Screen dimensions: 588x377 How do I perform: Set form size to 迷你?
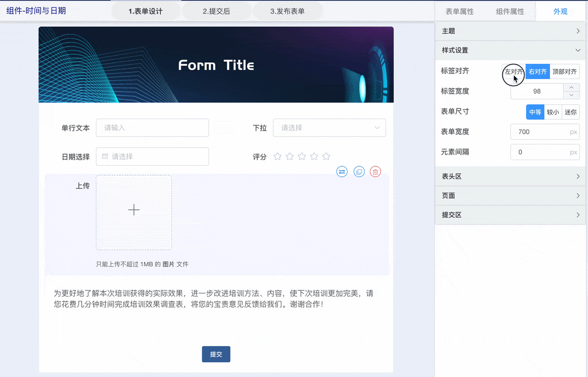[571, 112]
